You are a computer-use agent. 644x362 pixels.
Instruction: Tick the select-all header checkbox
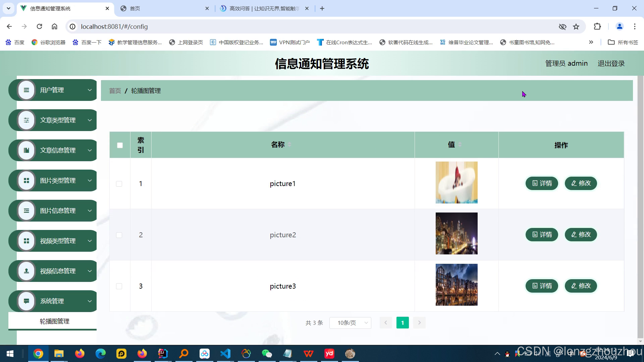click(x=120, y=145)
